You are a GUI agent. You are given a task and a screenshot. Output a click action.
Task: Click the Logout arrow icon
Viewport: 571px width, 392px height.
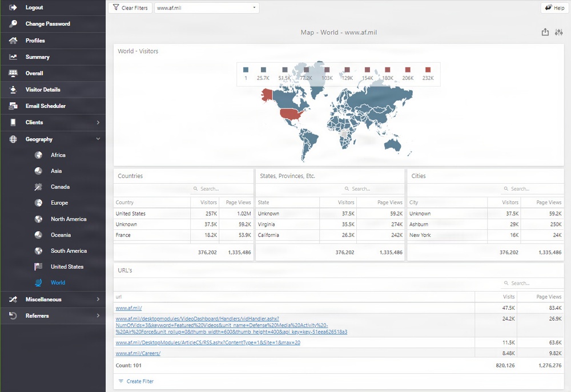tap(13, 7)
